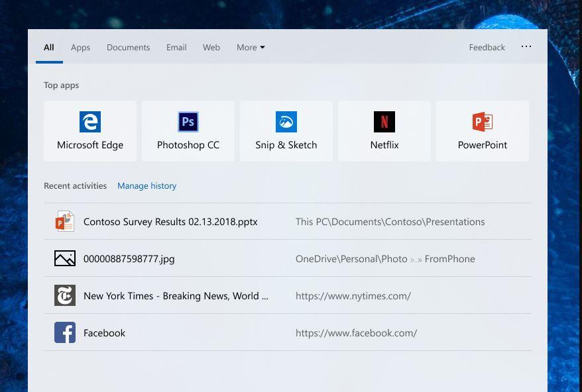582x392 pixels.
Task: Select the All tab
Action: point(49,48)
